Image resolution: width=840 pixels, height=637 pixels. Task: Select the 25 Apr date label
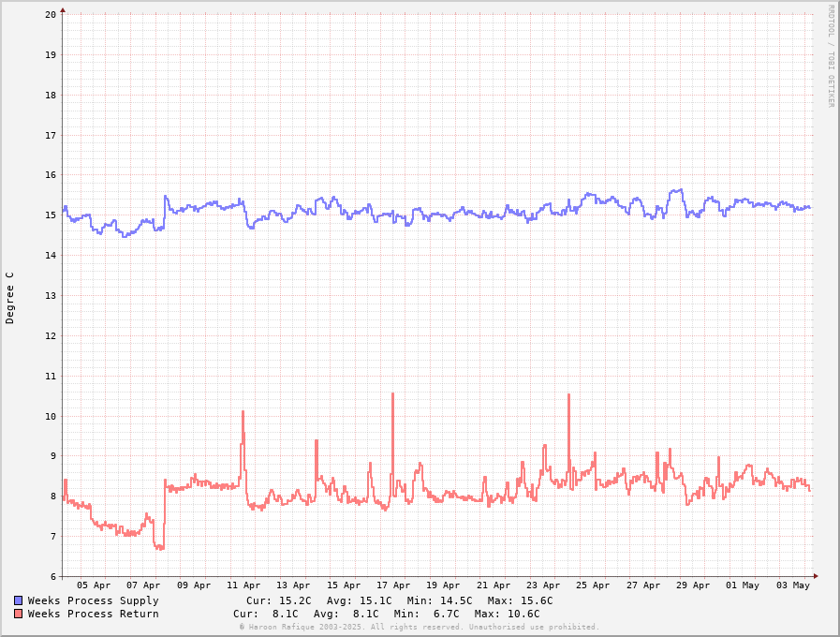point(593,585)
